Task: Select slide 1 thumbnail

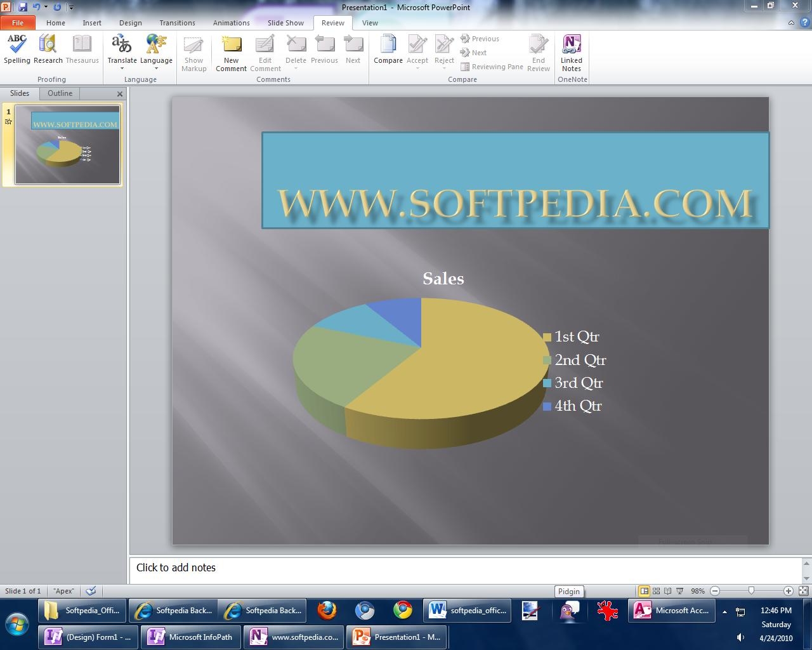Action: coord(67,145)
